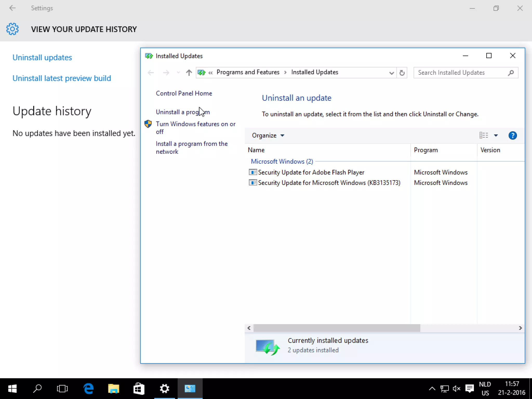Click the shield icon beside Windows features
Viewport: 532px width, 399px height.
(x=148, y=124)
